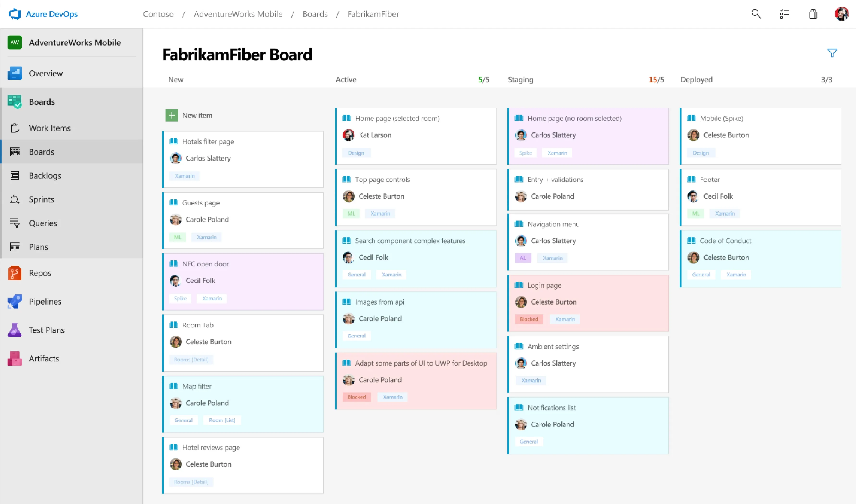Click AdventureWorks Mobile breadcrumb link
Screen dimensions: 856x504
238,14
